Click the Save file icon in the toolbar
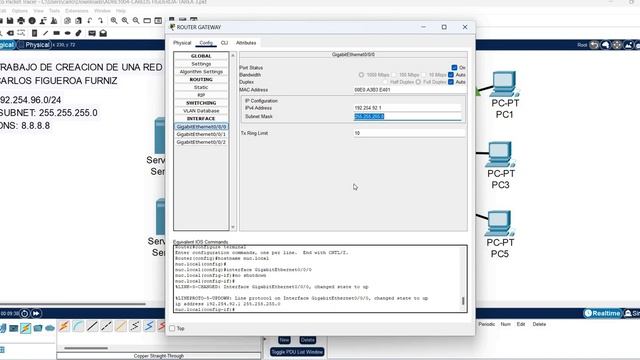This screenshot has height=360, width=640. 10,20
